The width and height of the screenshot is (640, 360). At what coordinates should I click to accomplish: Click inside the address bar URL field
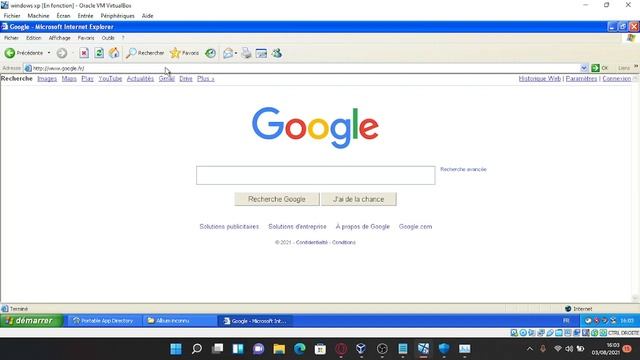click(302, 68)
